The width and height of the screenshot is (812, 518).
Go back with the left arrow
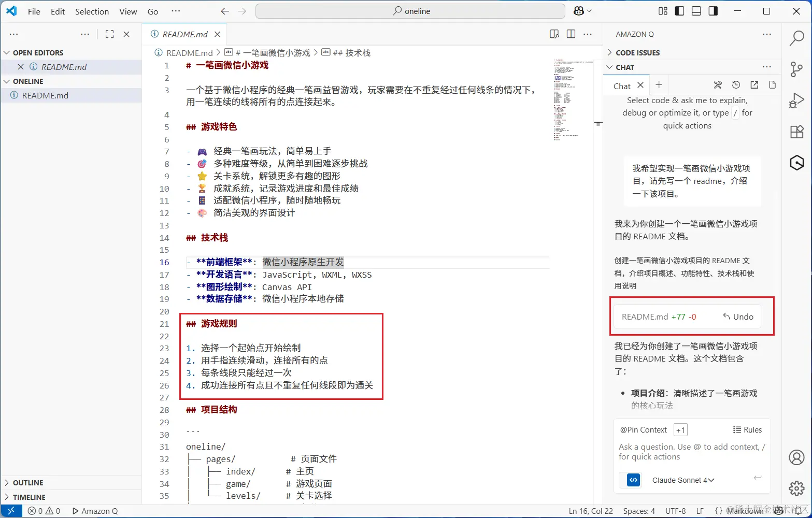225,11
